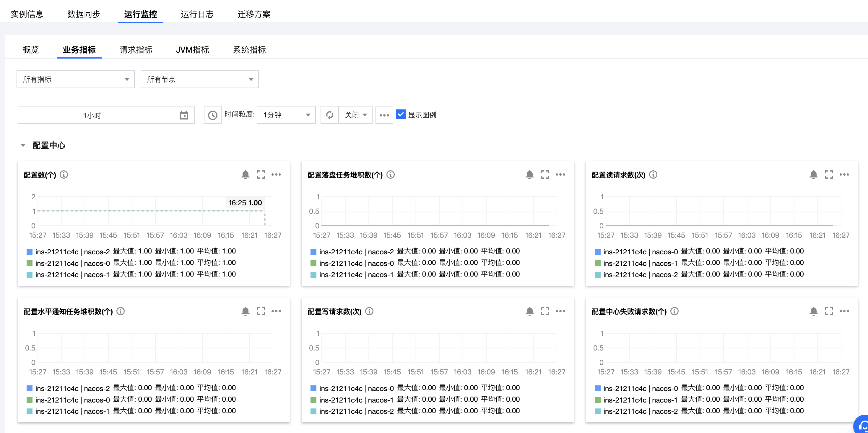Viewport: 868px width, 433px height.
Task: Set alarm on 配置水平通知任务堆积数 chart
Action: 245,311
